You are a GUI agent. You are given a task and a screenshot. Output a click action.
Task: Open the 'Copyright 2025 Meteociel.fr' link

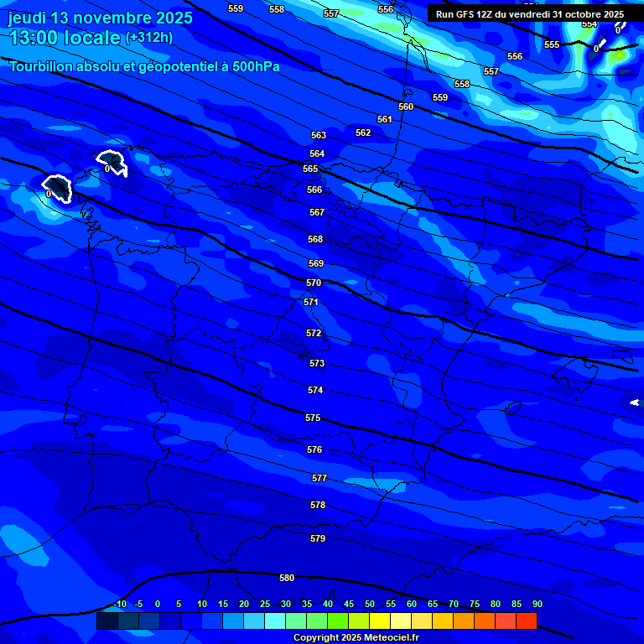[x=356, y=637]
